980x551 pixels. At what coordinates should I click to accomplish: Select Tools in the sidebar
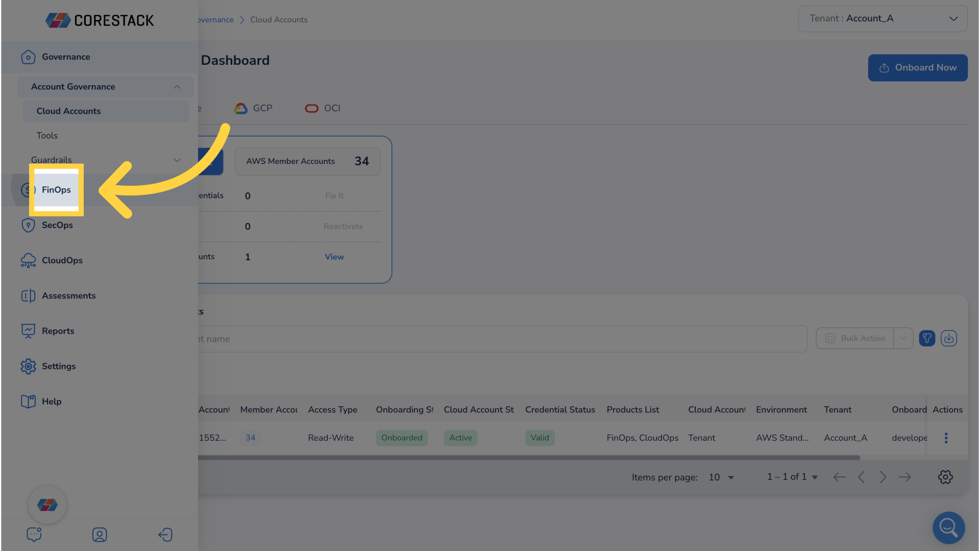coord(47,136)
